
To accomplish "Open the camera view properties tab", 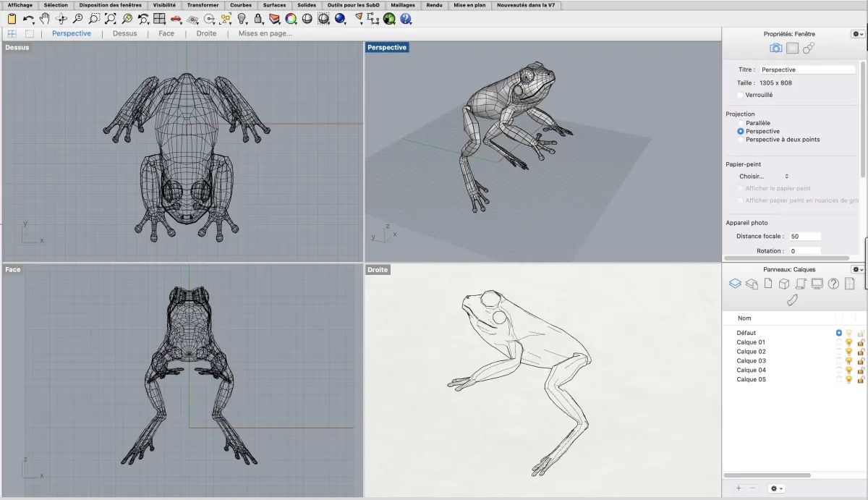I will pyautogui.click(x=775, y=48).
